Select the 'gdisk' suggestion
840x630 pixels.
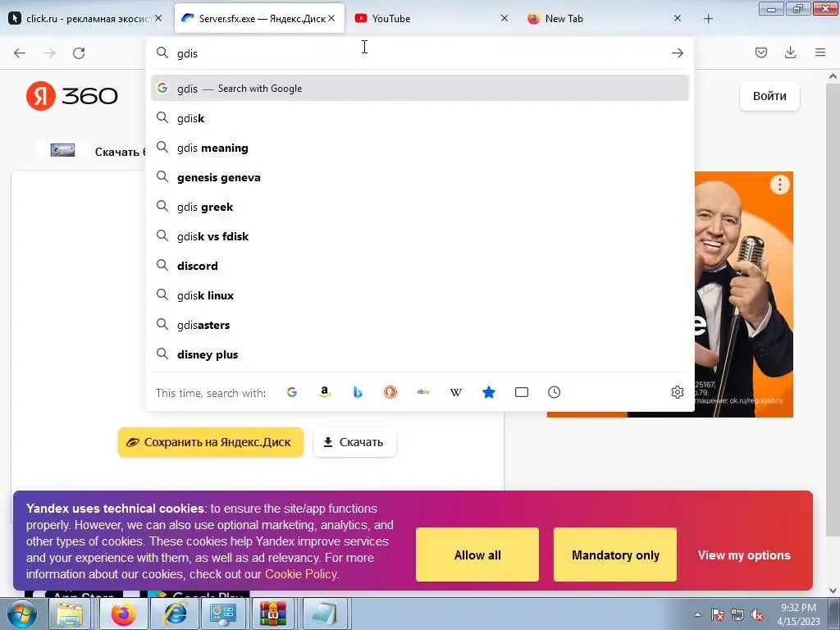point(420,118)
